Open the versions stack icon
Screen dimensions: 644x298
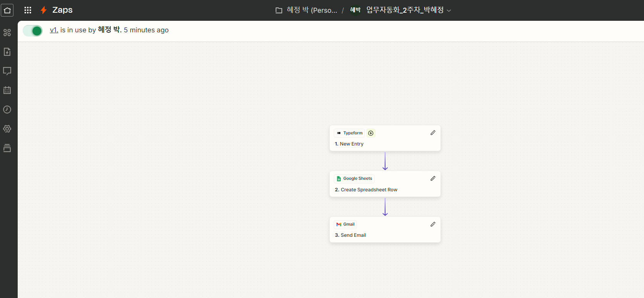(7, 148)
